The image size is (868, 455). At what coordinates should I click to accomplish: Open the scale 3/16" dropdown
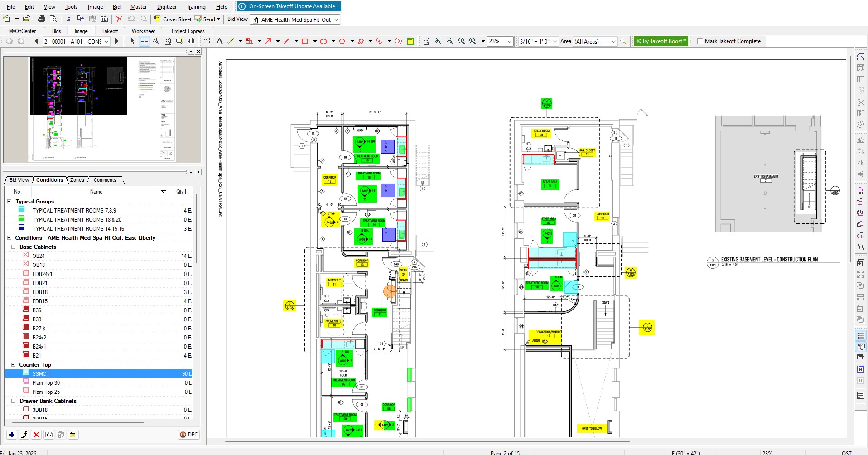pyautogui.click(x=555, y=42)
